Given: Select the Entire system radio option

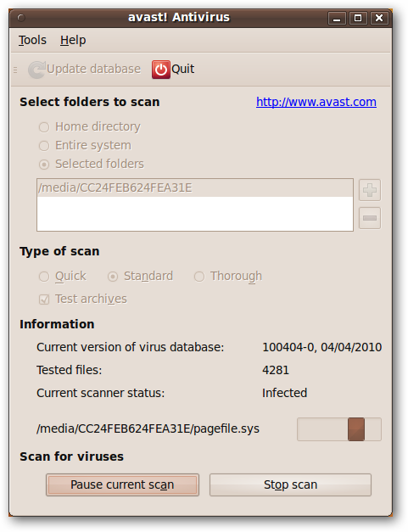Looking at the screenshot, I should 44,146.
